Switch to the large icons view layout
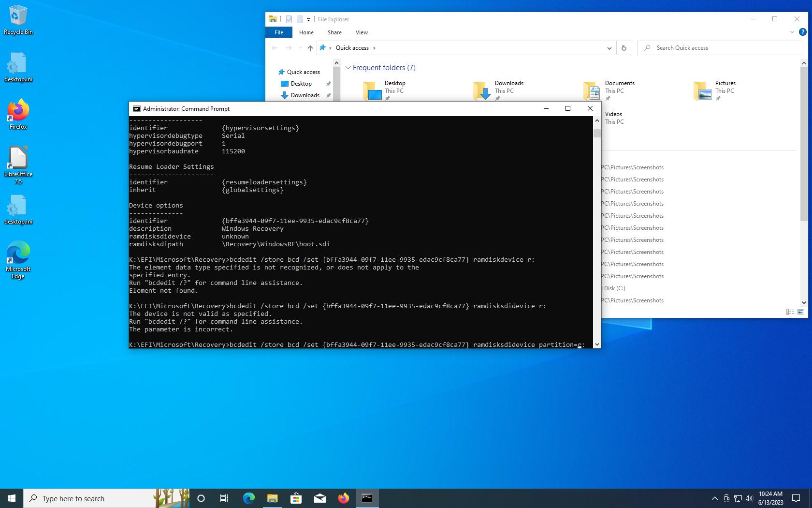Viewport: 812px width, 508px height. [x=801, y=312]
